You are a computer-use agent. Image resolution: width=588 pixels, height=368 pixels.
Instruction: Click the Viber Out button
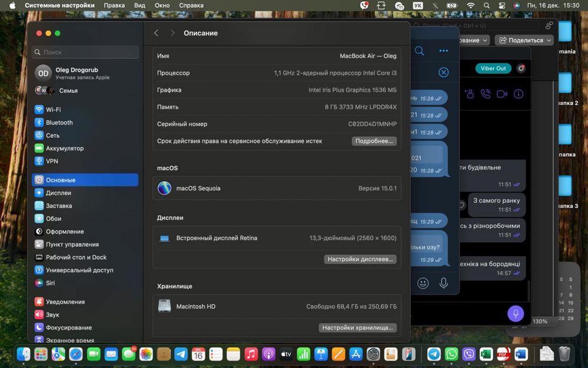[x=493, y=68]
